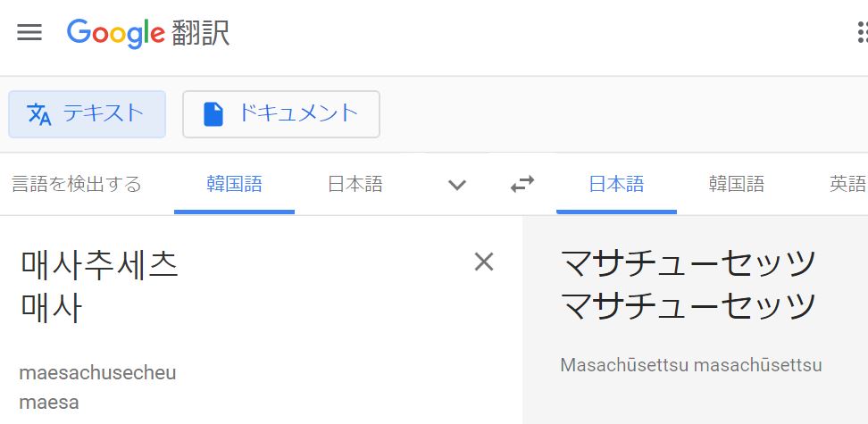This screenshot has width=868, height=424.
Task: Click the translate icon on テキスト button
Action: point(39,114)
